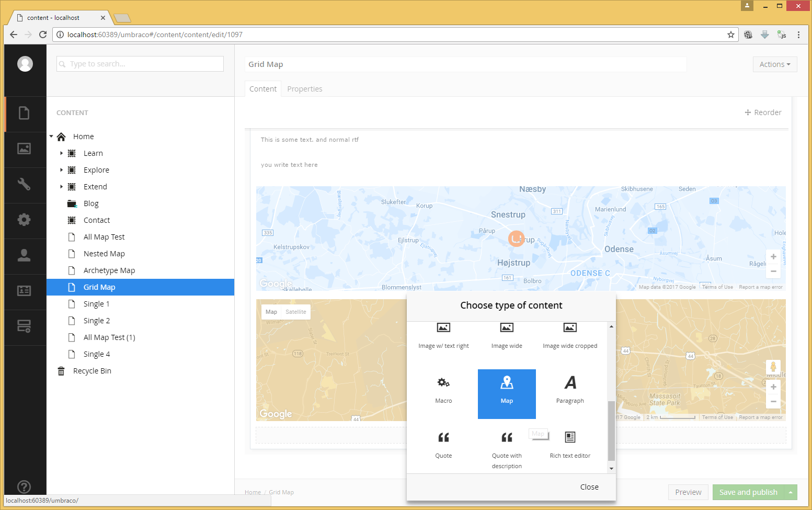Open the help icon at sidebar bottom

click(x=24, y=486)
